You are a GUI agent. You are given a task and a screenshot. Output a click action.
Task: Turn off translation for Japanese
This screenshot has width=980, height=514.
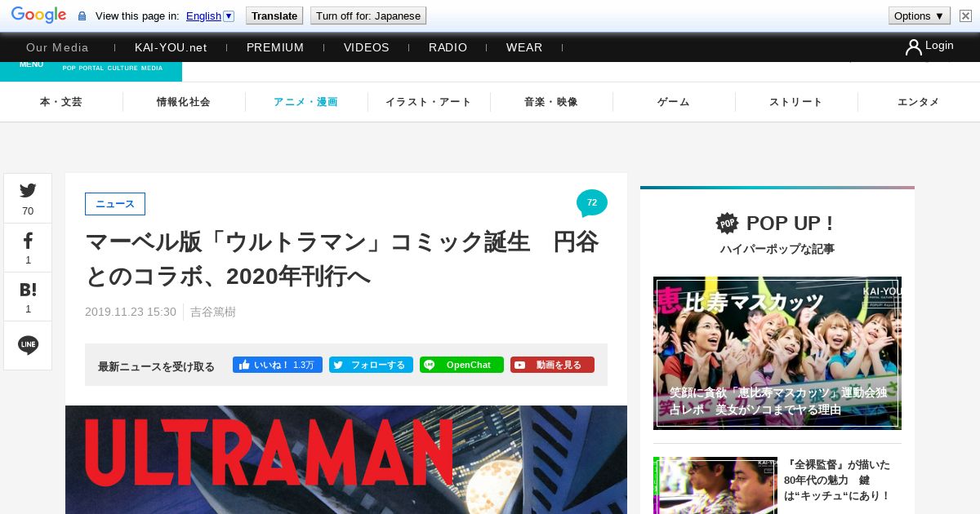click(x=368, y=16)
